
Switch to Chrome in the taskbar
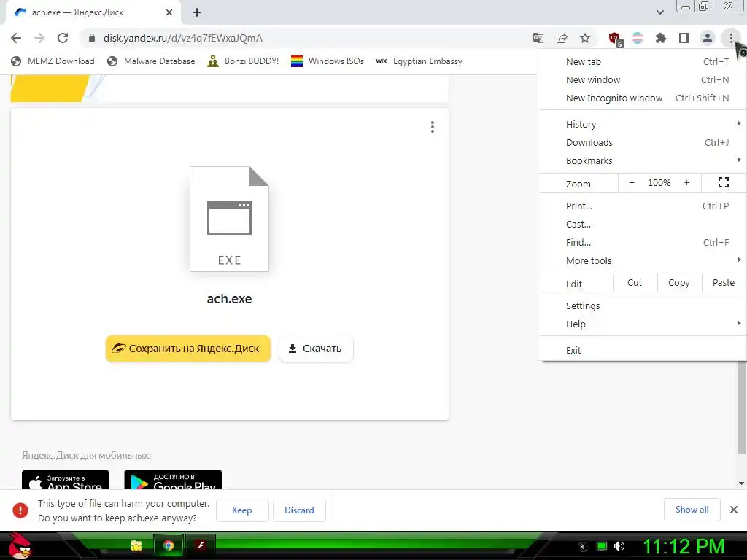pos(169,545)
